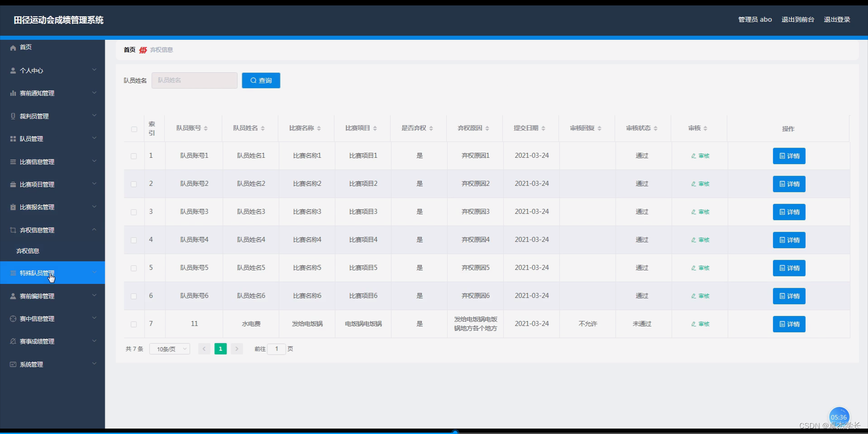Click the person icon beside 赛前编排管理
Screen dimensions: 868x434
coord(13,296)
